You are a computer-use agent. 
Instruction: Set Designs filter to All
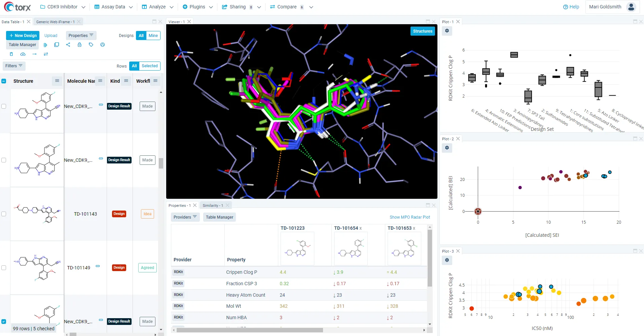[x=141, y=36]
